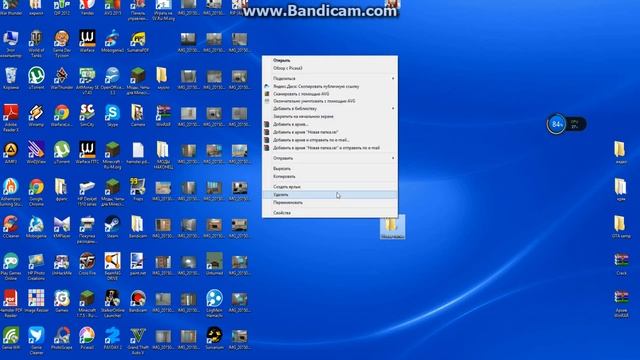Launch the Winamp shortcut
Viewport: 640px width, 360px height.
coord(36,116)
